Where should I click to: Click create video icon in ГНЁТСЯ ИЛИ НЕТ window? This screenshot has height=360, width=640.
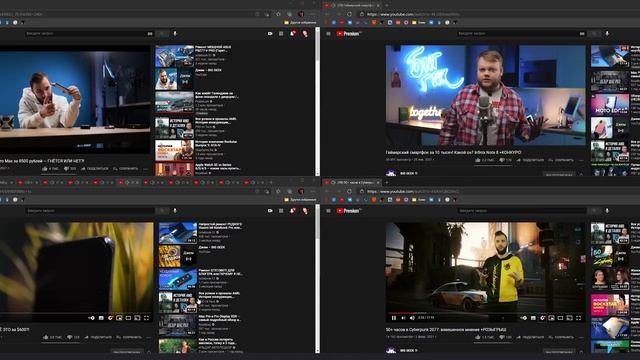270,33
